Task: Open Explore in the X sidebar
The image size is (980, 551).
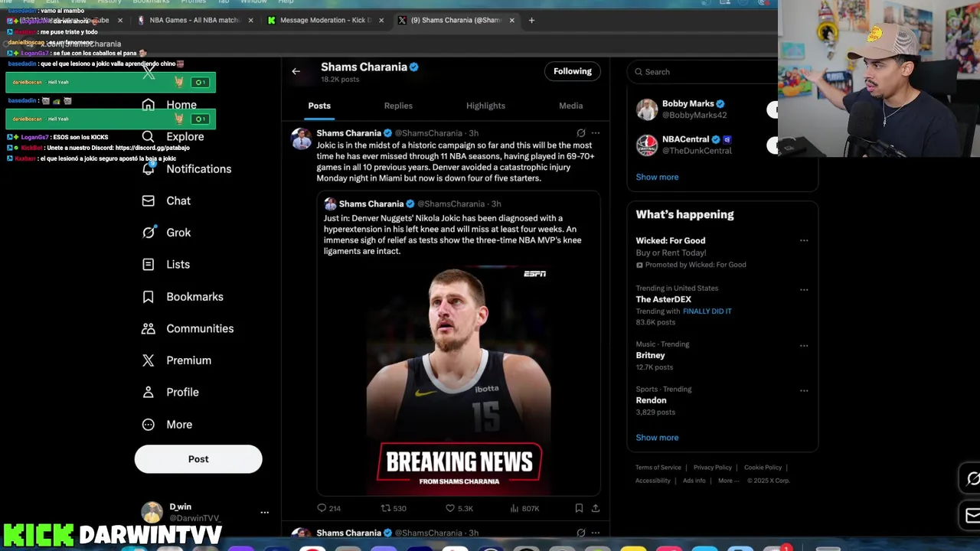Action: click(x=173, y=137)
